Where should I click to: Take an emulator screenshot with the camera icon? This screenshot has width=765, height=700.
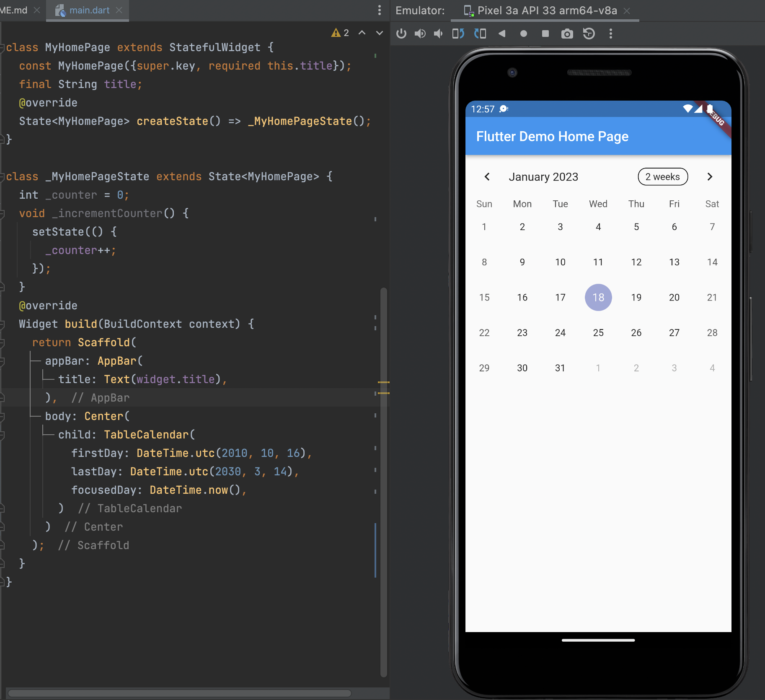567,34
